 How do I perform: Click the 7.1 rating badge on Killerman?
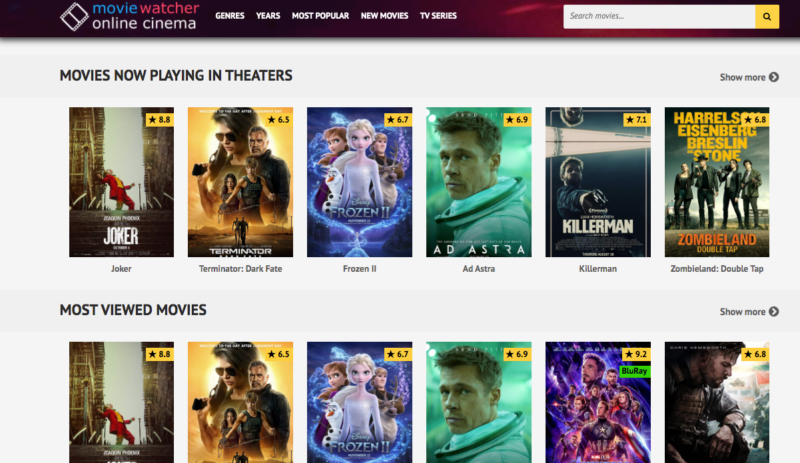point(637,119)
